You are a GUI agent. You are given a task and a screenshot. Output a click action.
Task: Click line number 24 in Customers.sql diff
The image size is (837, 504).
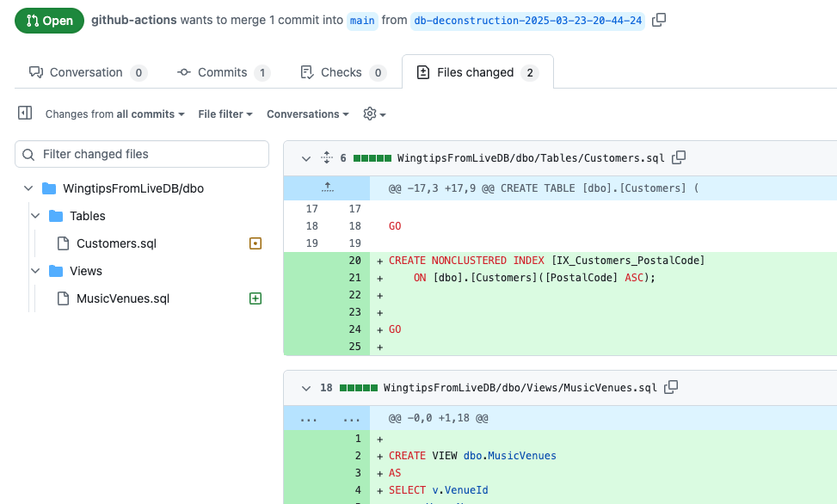(x=355, y=329)
